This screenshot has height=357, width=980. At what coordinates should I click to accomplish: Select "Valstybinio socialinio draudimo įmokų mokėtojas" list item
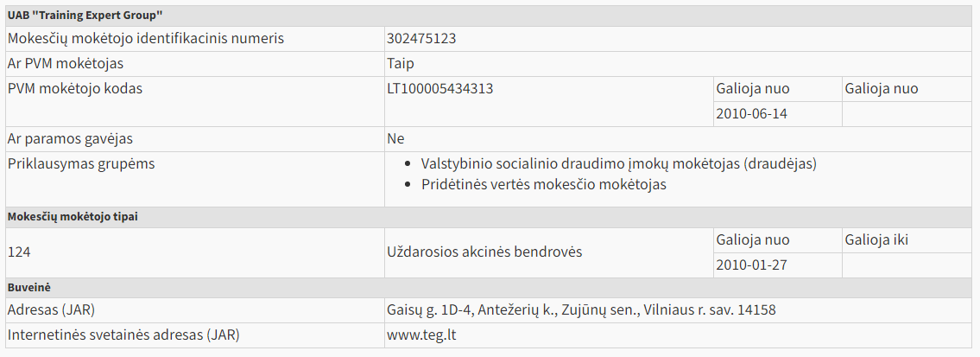click(x=618, y=163)
